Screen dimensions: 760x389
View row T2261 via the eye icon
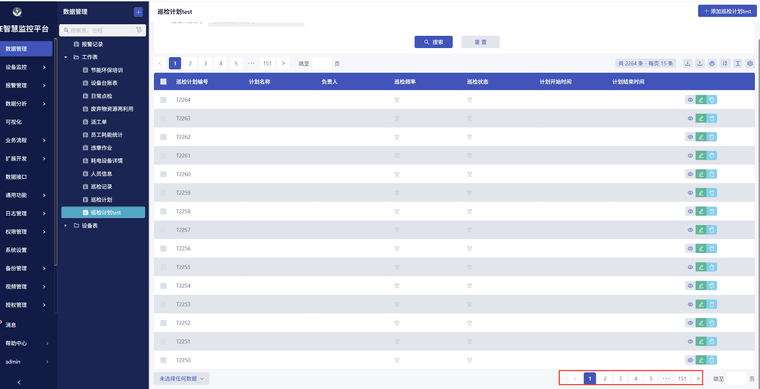690,156
